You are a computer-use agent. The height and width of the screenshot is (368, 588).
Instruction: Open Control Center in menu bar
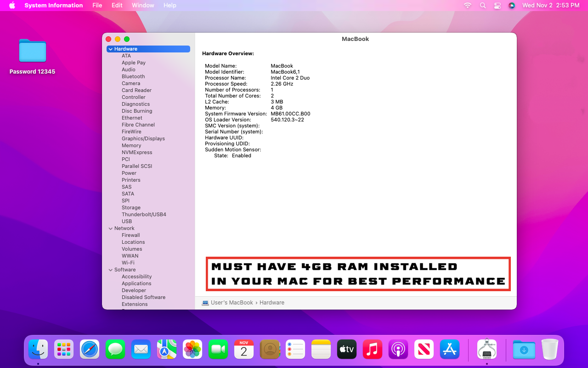coord(497,6)
